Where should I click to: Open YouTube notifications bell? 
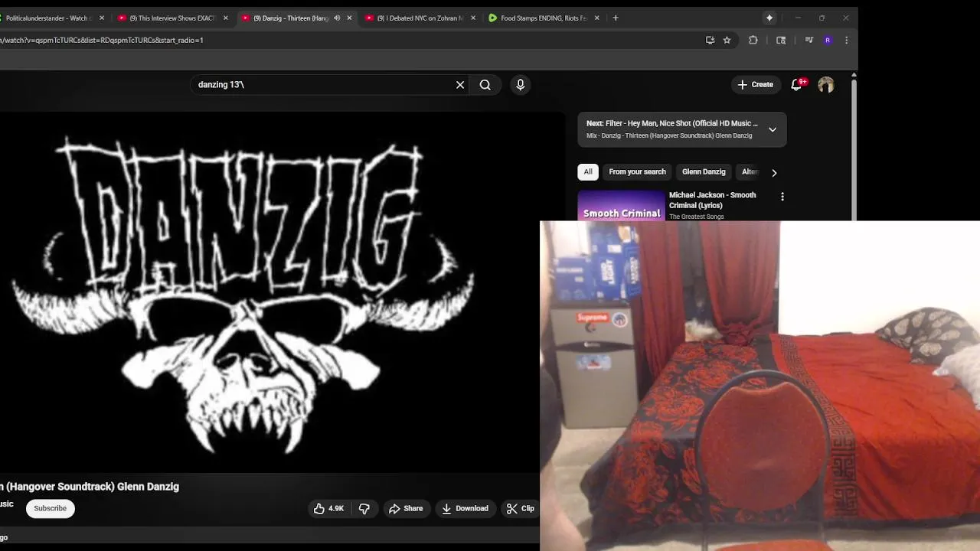[x=797, y=85]
